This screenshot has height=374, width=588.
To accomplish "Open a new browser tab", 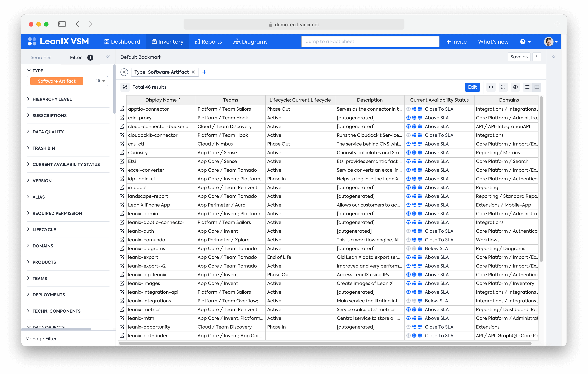I will click(557, 24).
